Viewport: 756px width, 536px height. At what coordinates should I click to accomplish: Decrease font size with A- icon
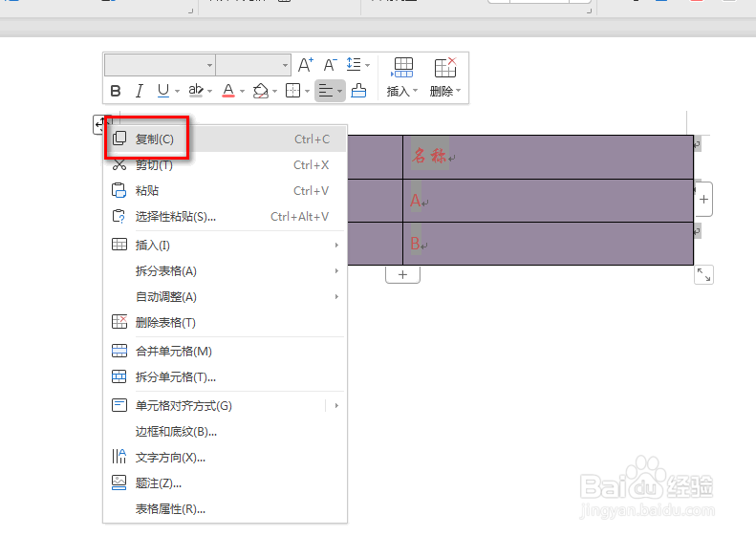331,65
